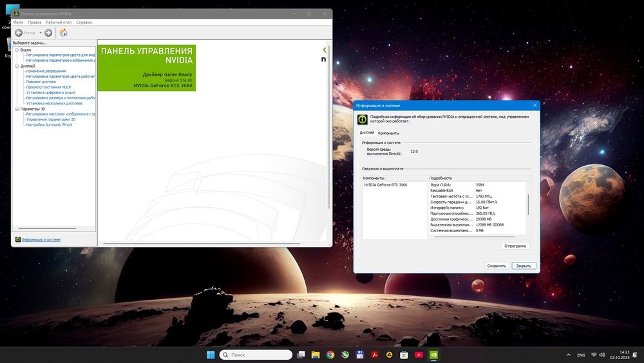Click the Forward arrow toolbar button
This screenshot has width=644, height=363.
48,32
